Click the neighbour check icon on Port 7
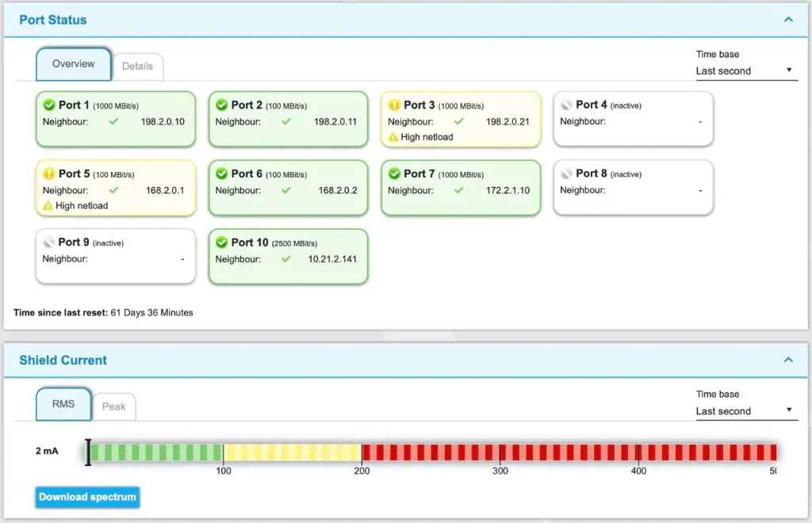The height and width of the screenshot is (523, 812). [458, 190]
